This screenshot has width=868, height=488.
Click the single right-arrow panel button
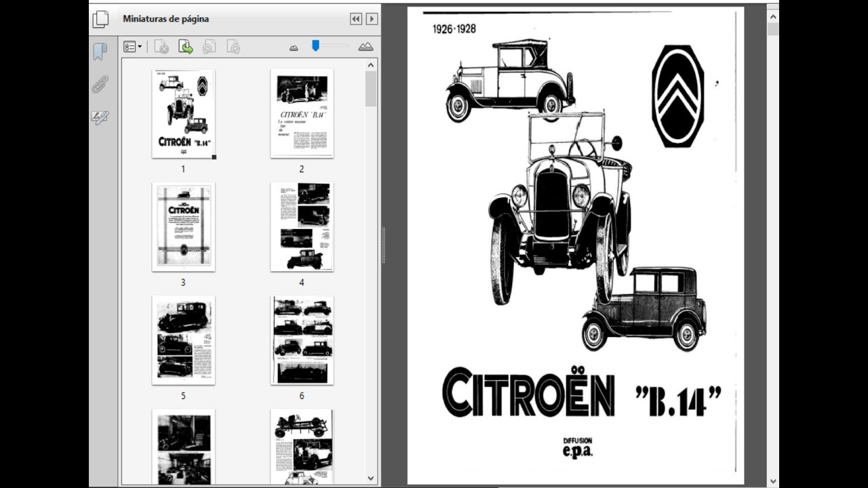(372, 19)
